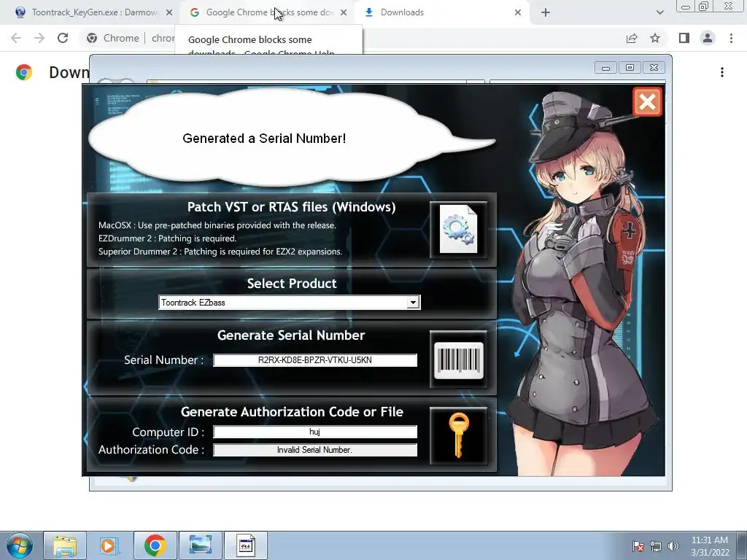The image size is (747, 560).
Task: Go forward in Chrome
Action: click(x=39, y=38)
